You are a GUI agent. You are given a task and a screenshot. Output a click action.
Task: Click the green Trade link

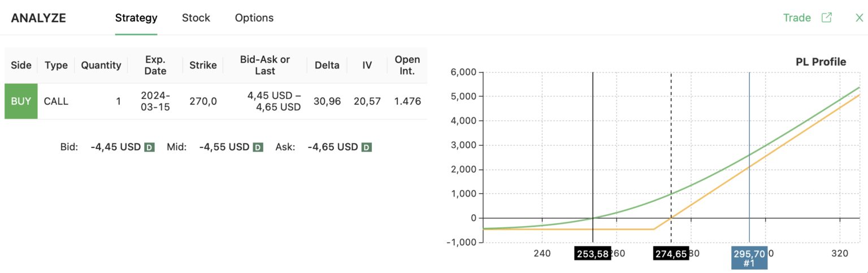tap(797, 18)
